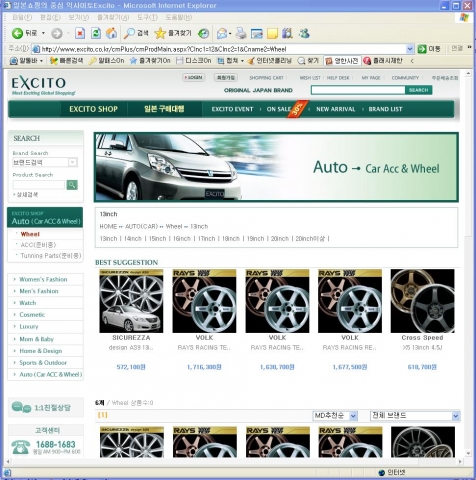Click the Windows flag logo icon
Viewport: 476px width, 480px height.
tap(464, 18)
